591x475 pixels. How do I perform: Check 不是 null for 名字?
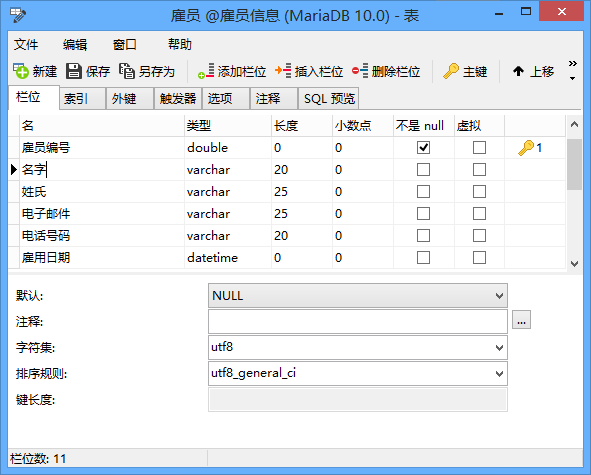(423, 170)
